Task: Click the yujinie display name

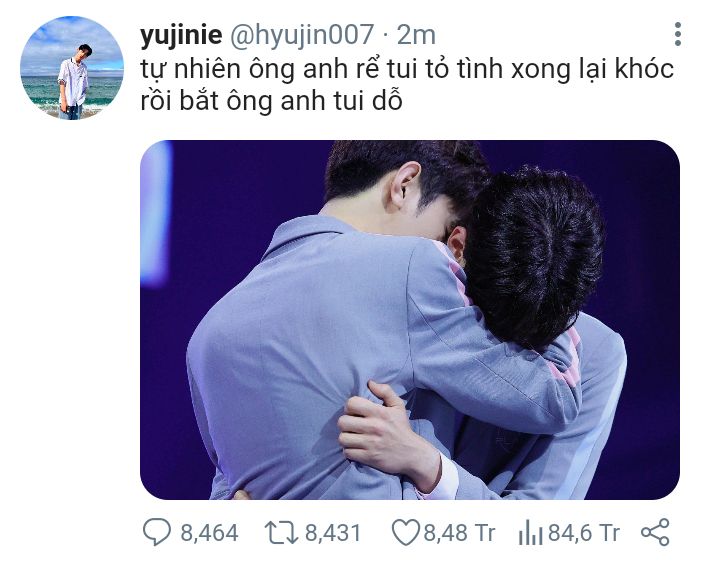Action: (181, 34)
